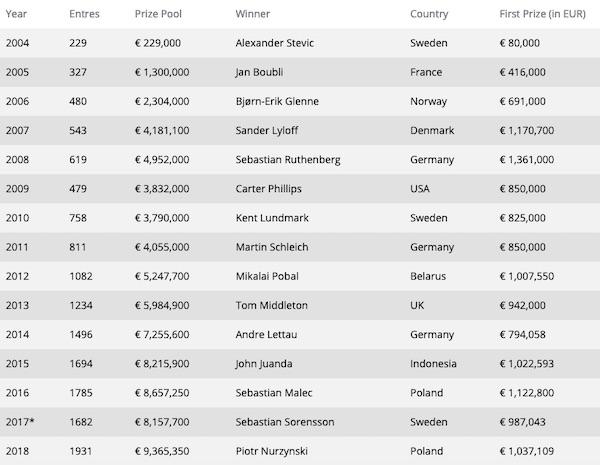Select the Prize Pool column header
The height and width of the screenshot is (465, 600).
158,14
